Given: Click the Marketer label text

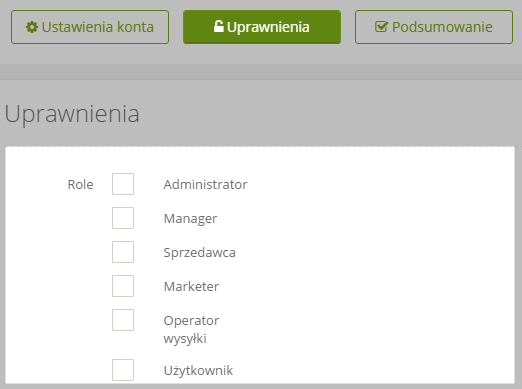Looking at the screenshot, I should tap(191, 286).
